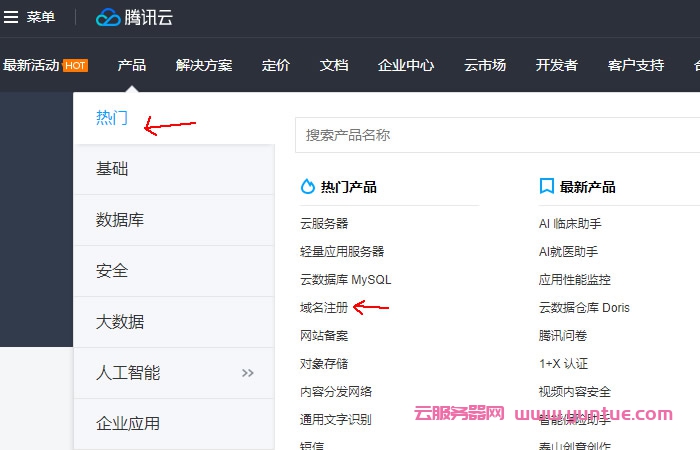
Task: Click the product name search field
Action: tap(495, 135)
